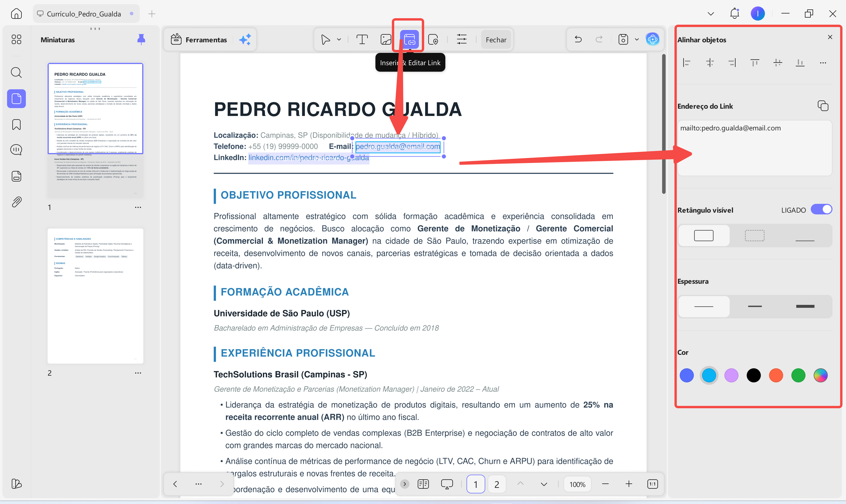Image resolution: width=846 pixels, height=504 pixels.
Task: Open the AI assistant blue circle icon
Action: [x=652, y=39]
